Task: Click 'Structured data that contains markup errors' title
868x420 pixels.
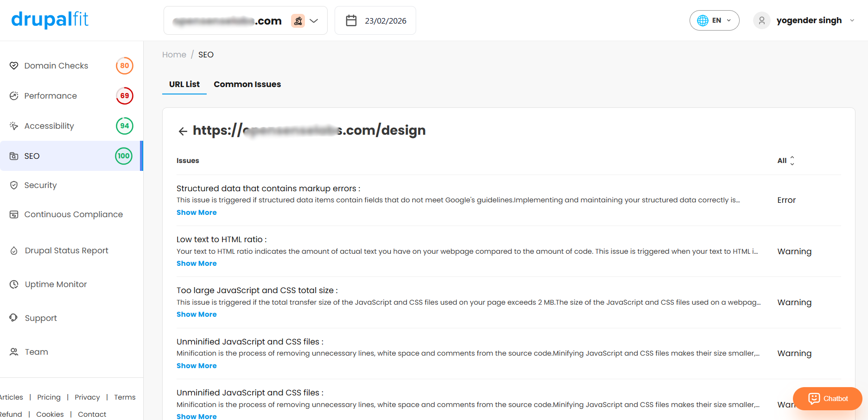Action: point(268,188)
